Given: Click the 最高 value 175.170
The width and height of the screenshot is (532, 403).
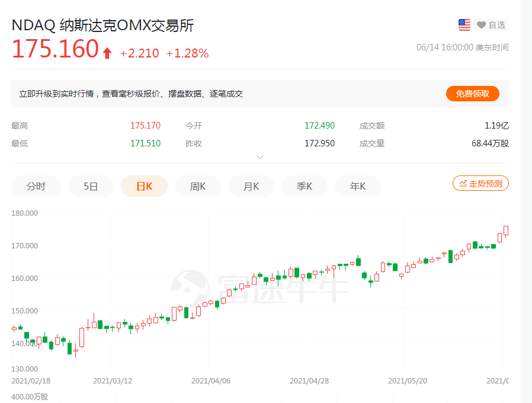Looking at the screenshot, I should point(145,126).
